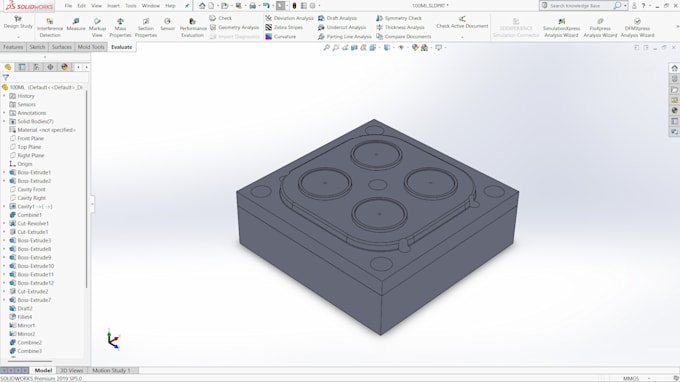Expand the History tree node
The height and width of the screenshot is (382, 680).
click(x=4, y=96)
